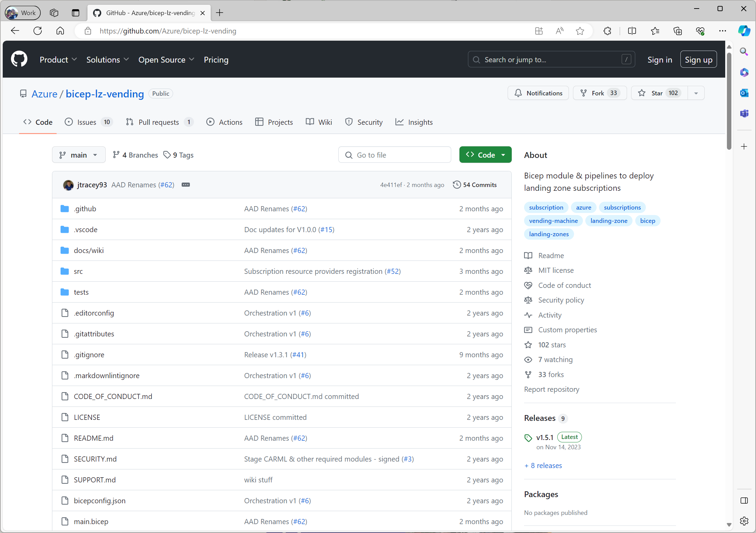Viewport: 756px width, 533px height.
Task: Switch to the Pull requests tab
Action: pyautogui.click(x=159, y=122)
